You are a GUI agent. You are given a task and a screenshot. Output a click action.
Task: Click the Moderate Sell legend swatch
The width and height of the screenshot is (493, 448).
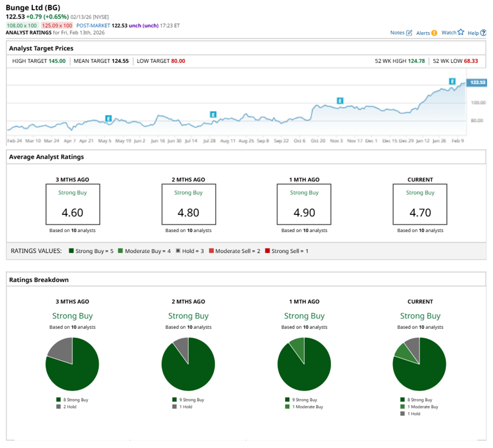pyautogui.click(x=212, y=251)
